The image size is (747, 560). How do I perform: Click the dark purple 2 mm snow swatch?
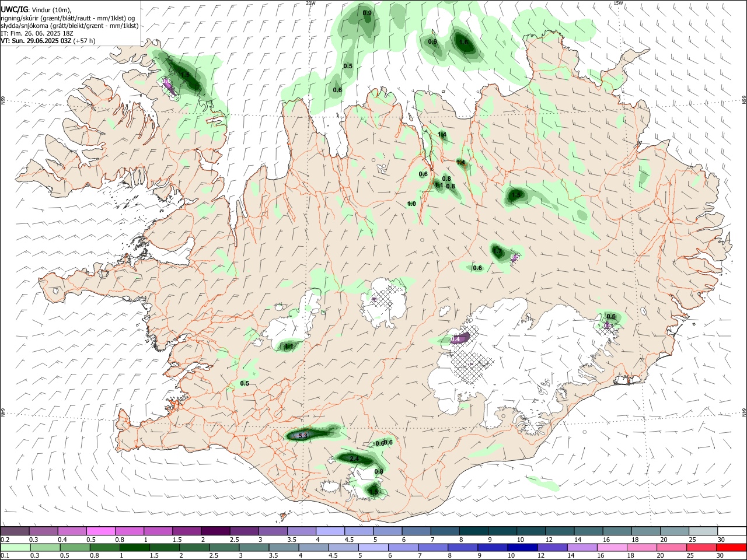pyautogui.click(x=215, y=531)
